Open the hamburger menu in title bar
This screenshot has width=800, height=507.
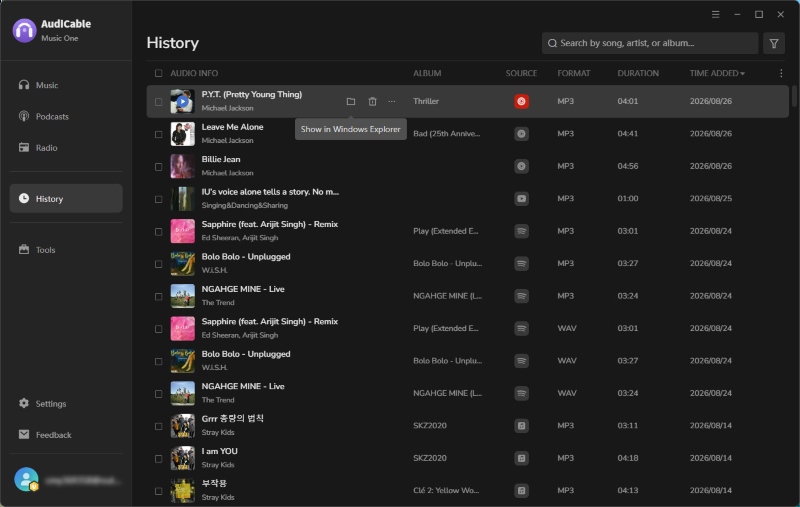(x=716, y=14)
